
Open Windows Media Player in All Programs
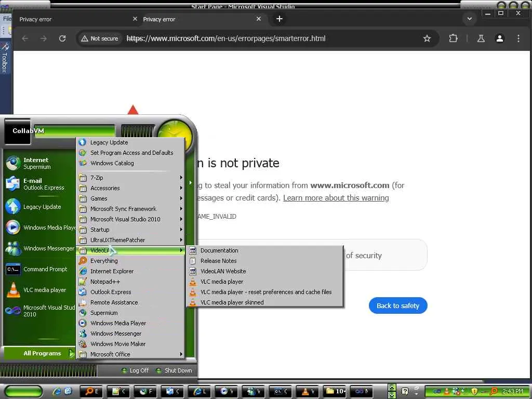coord(130,323)
